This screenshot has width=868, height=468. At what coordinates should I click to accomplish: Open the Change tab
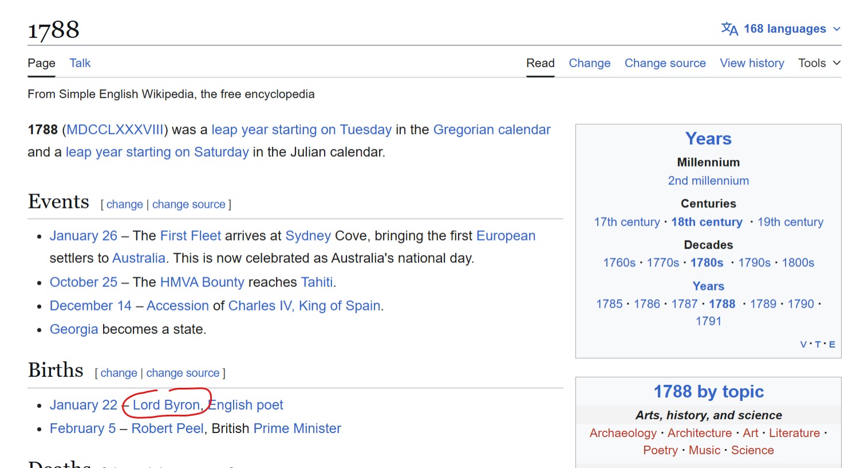pyautogui.click(x=590, y=63)
